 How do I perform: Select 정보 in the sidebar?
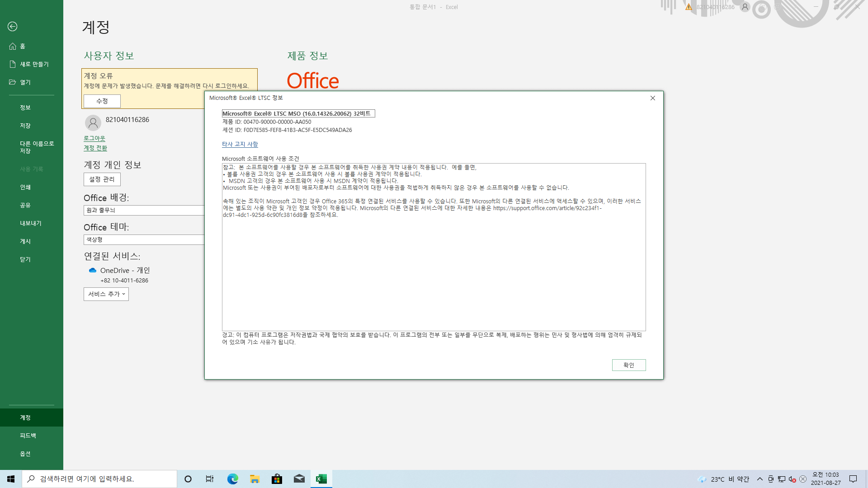[x=32, y=108]
